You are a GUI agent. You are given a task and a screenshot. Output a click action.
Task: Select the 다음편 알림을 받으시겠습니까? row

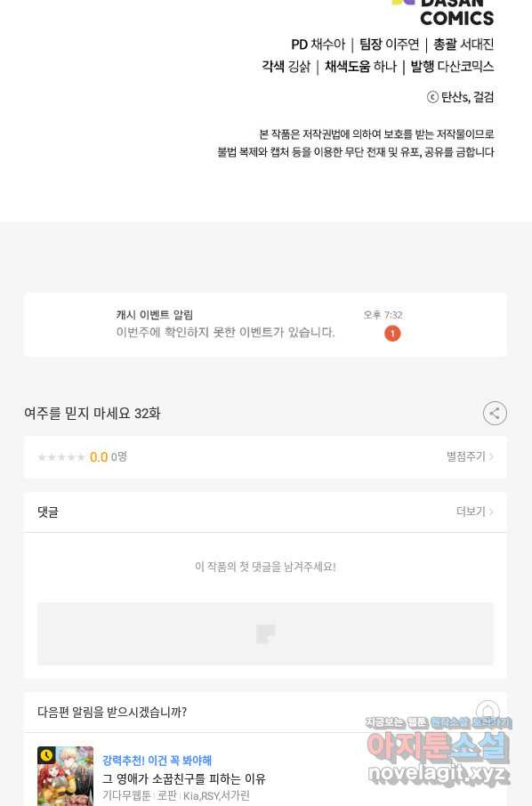pos(265,712)
